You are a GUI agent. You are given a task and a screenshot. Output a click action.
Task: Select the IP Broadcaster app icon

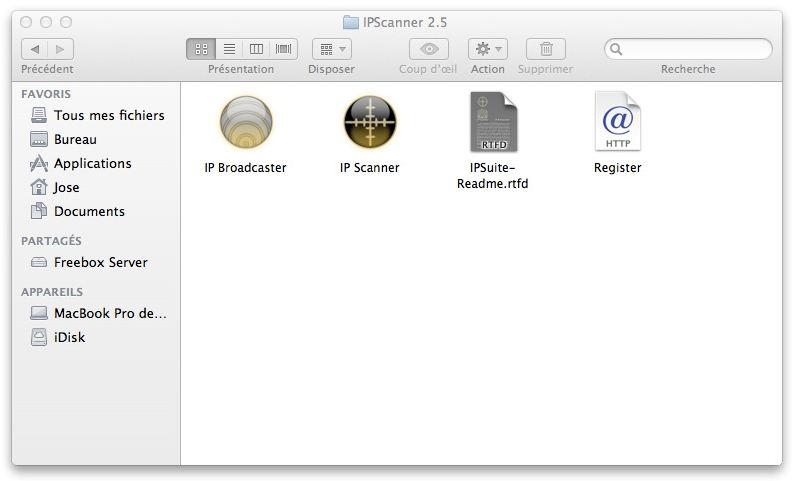pos(246,122)
